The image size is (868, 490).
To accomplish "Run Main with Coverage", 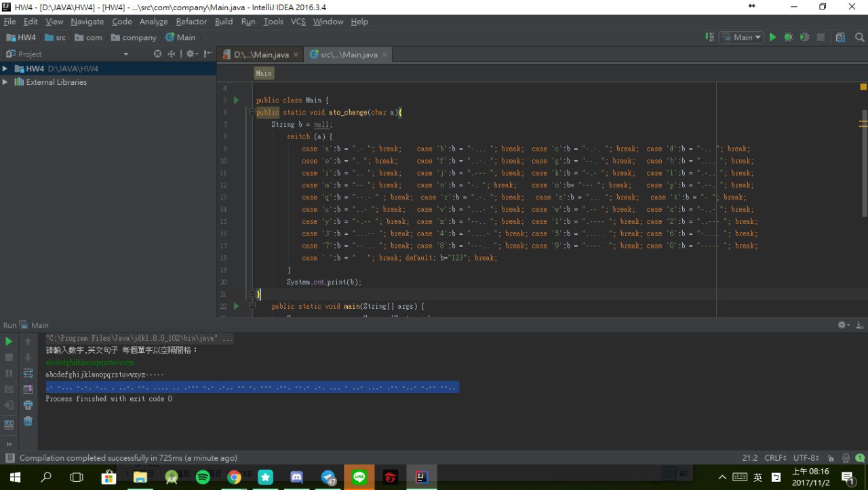I will click(x=804, y=37).
